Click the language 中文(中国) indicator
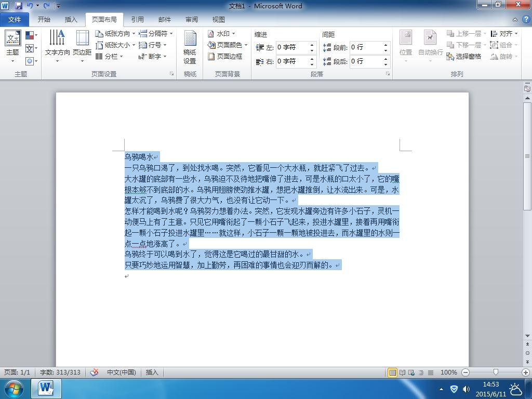532x399 pixels. pyautogui.click(x=122, y=372)
